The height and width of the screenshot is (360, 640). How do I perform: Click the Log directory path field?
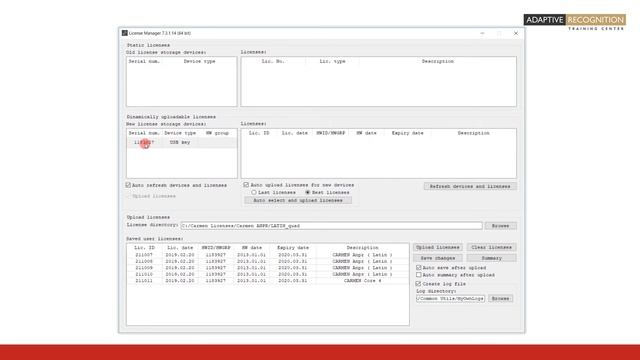point(450,299)
